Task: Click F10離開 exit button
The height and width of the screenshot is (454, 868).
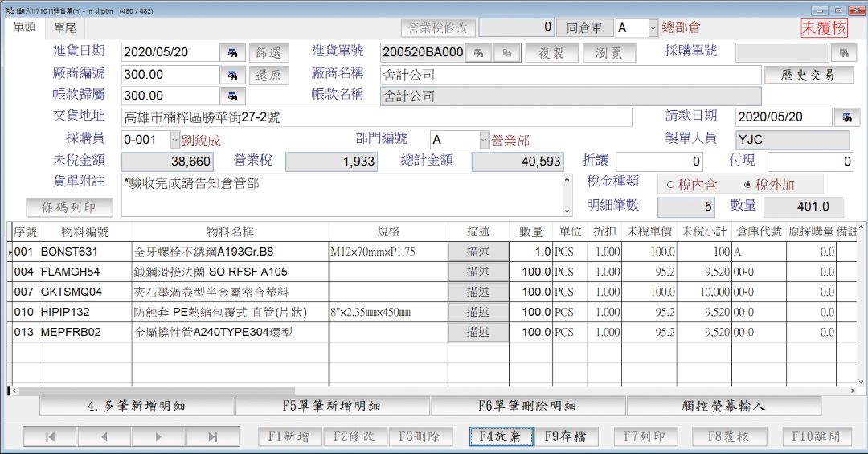Action: coord(816,436)
